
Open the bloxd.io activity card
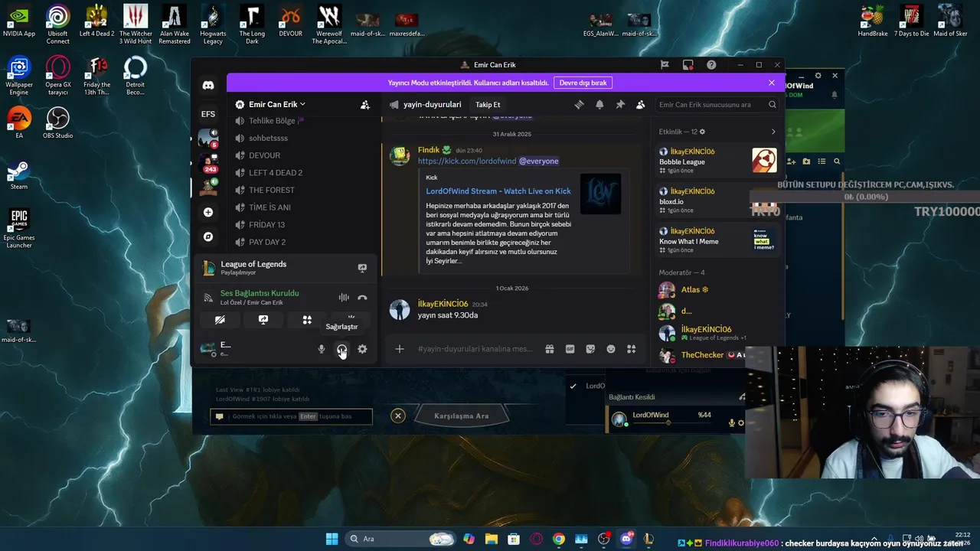coord(717,201)
